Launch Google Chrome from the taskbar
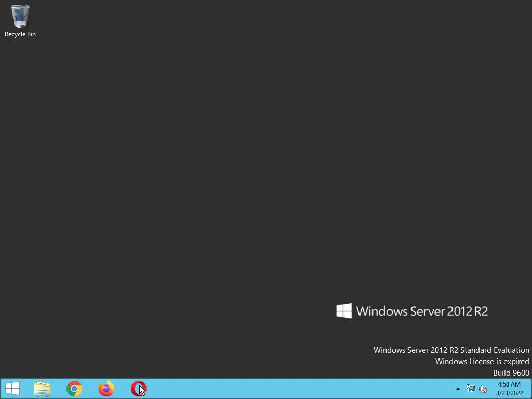The image size is (532, 399). (x=74, y=389)
